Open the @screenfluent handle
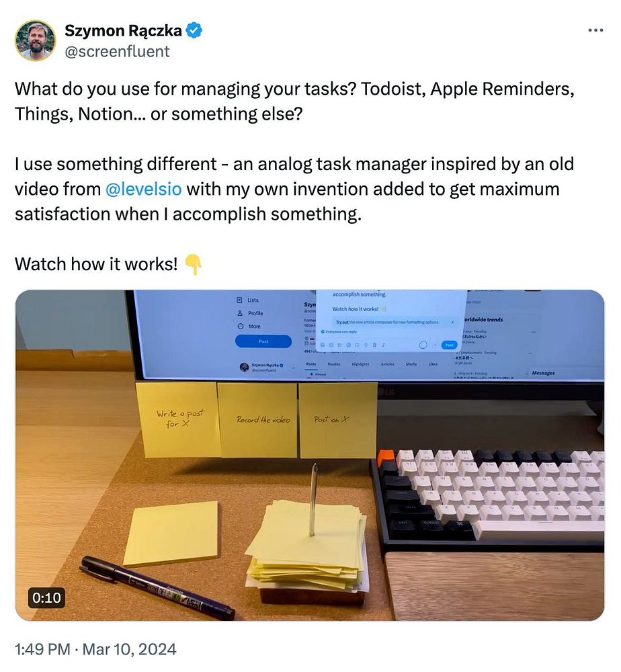 click(x=117, y=52)
